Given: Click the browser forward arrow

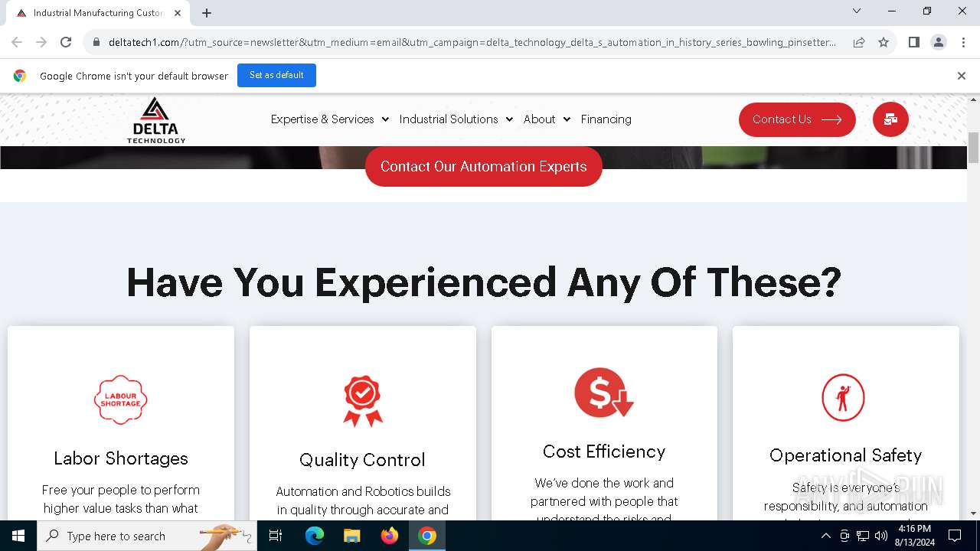Looking at the screenshot, I should pyautogui.click(x=41, y=42).
